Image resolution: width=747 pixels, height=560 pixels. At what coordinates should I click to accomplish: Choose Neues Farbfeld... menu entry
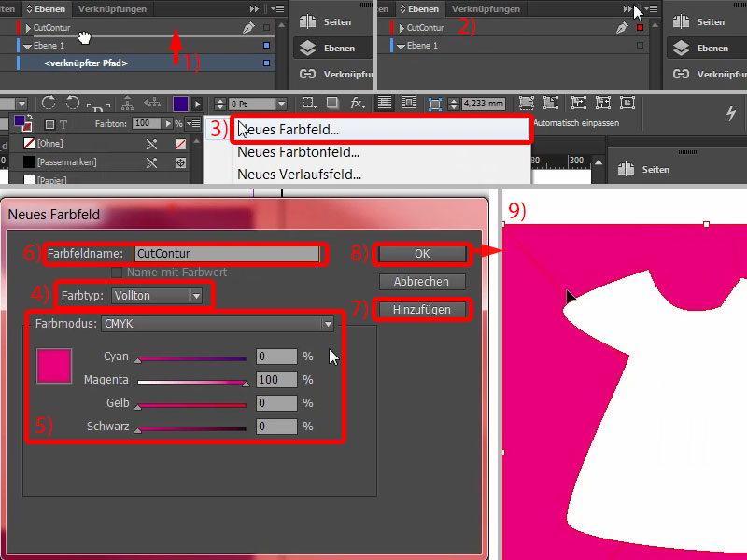pyautogui.click(x=381, y=130)
